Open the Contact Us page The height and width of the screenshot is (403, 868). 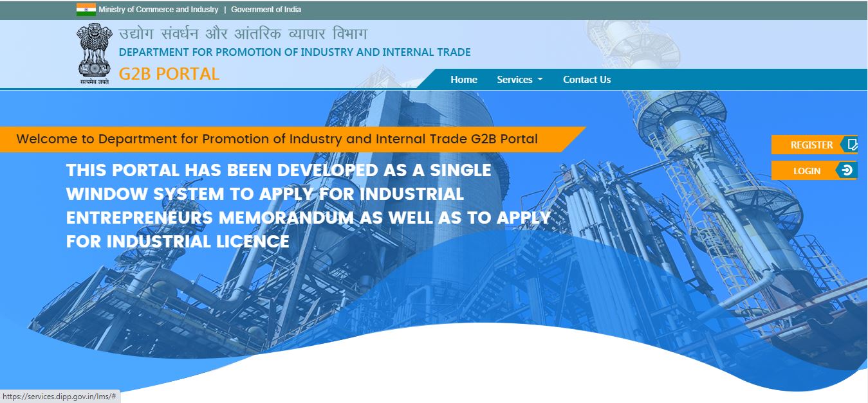click(x=586, y=79)
